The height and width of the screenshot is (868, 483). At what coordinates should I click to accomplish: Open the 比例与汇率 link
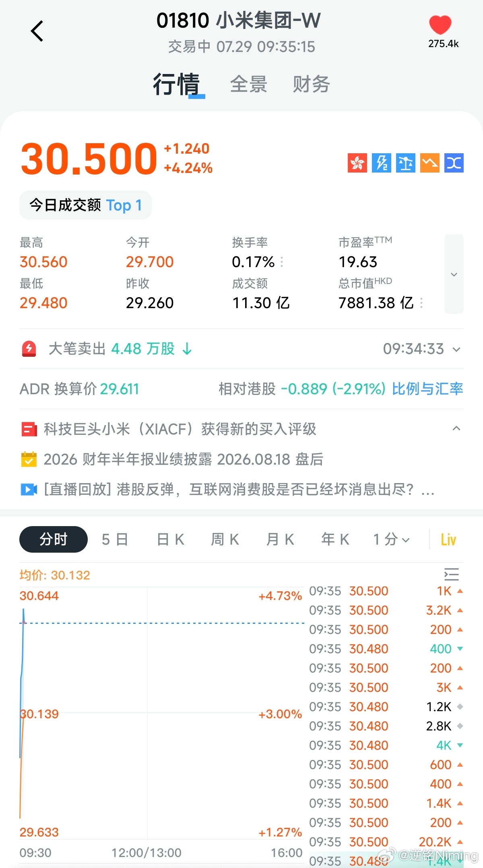[427, 389]
